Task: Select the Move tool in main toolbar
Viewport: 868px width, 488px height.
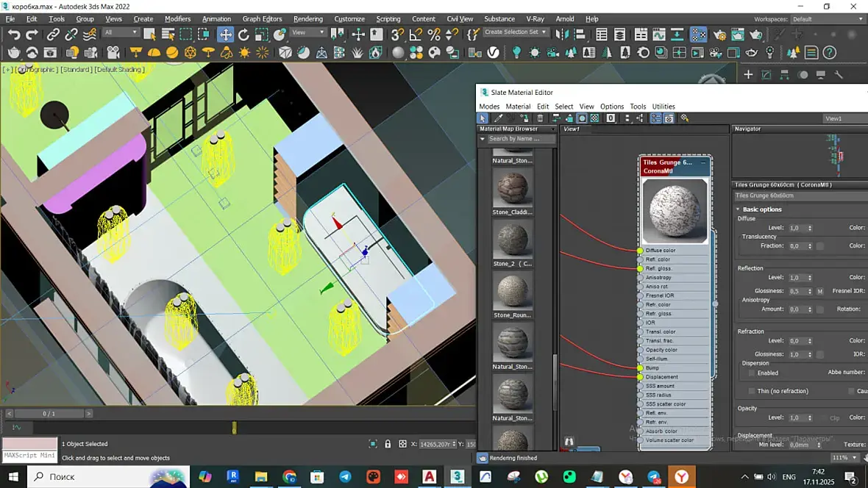Action: [225, 35]
